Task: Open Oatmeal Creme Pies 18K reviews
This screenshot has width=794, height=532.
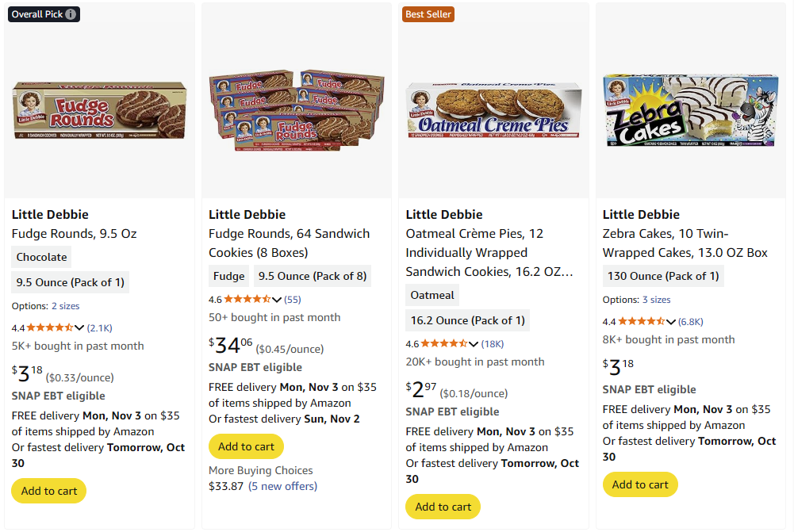Action: click(493, 344)
